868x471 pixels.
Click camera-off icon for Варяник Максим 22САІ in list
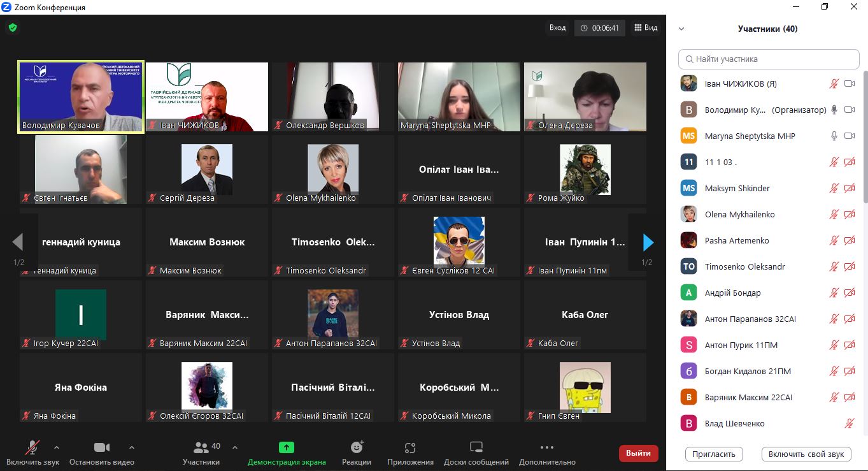click(849, 397)
